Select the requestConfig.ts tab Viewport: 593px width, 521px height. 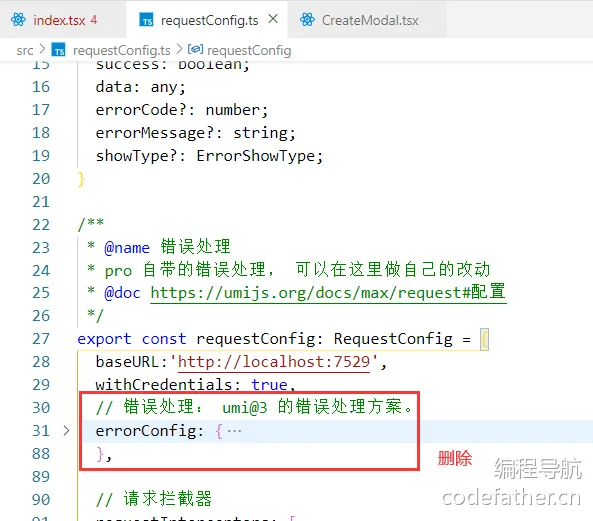pos(207,19)
